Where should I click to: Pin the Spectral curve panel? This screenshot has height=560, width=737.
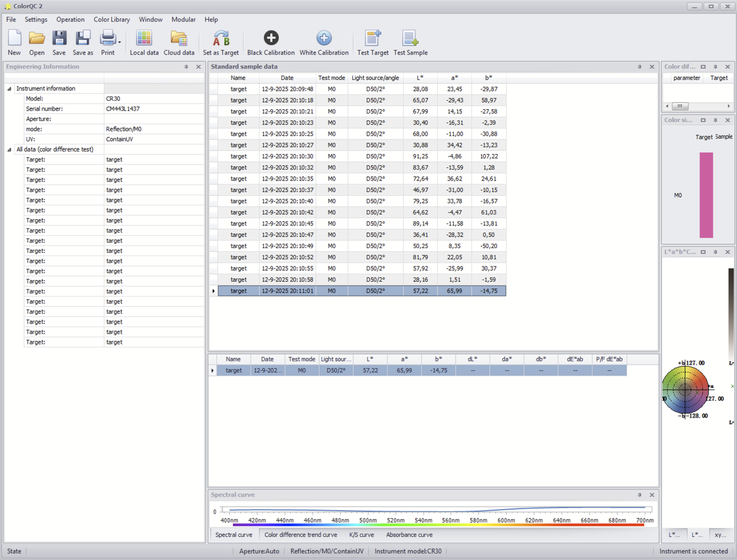click(640, 495)
